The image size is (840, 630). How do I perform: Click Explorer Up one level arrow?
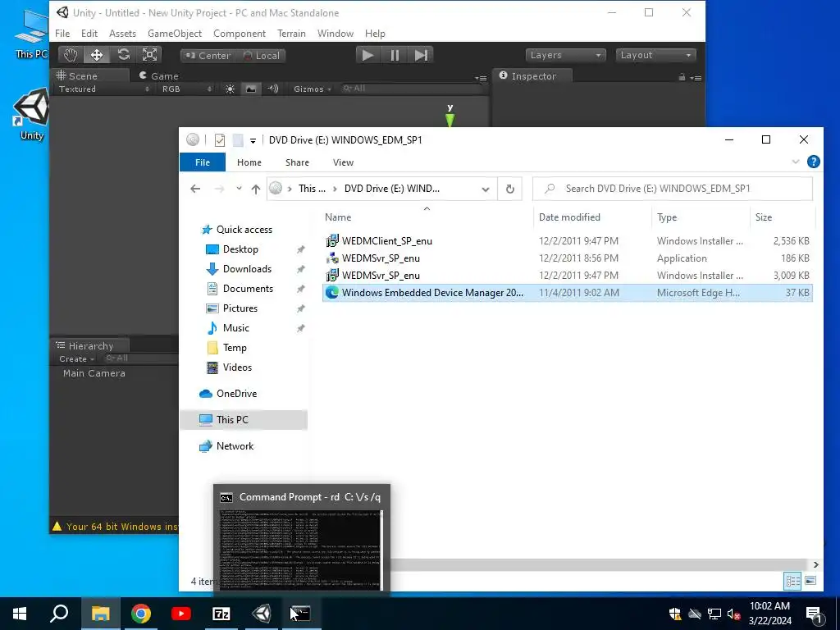click(256, 189)
